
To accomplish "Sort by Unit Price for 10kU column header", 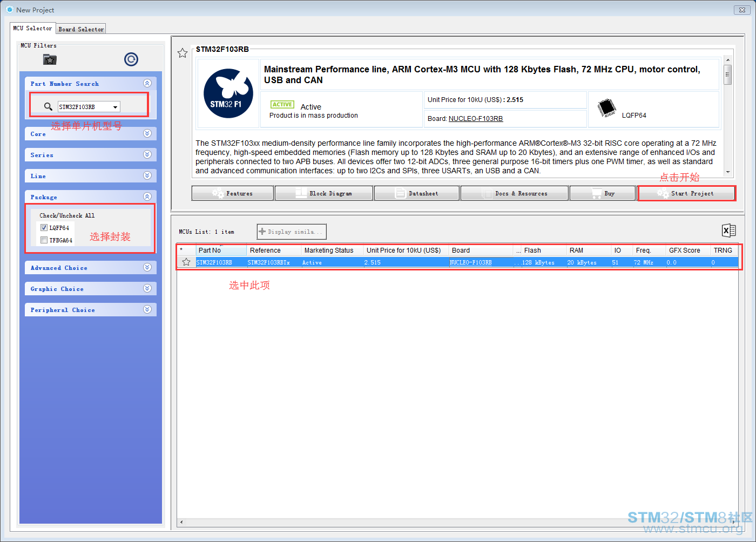I will pos(406,250).
